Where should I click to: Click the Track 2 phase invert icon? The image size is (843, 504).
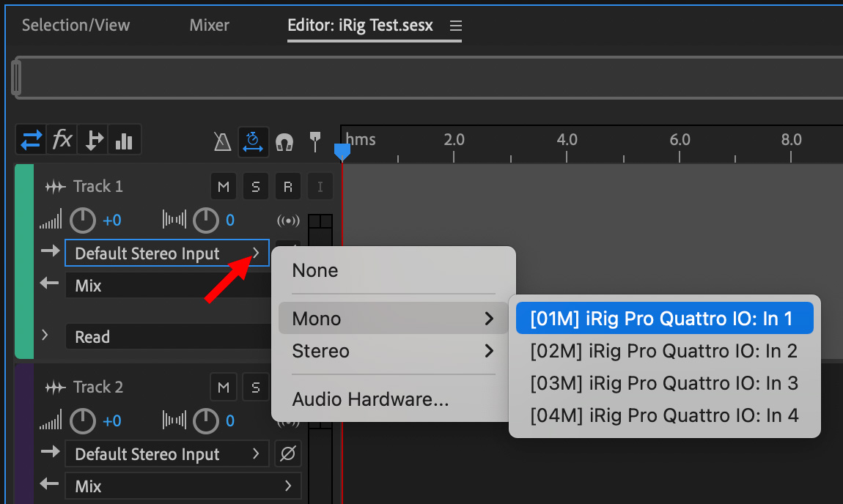[x=288, y=454]
